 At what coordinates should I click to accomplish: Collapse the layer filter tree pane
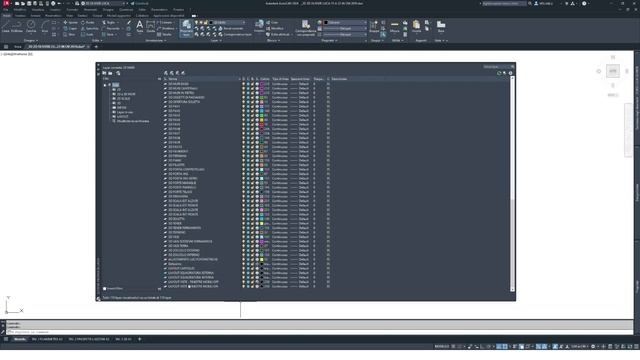(x=159, y=79)
